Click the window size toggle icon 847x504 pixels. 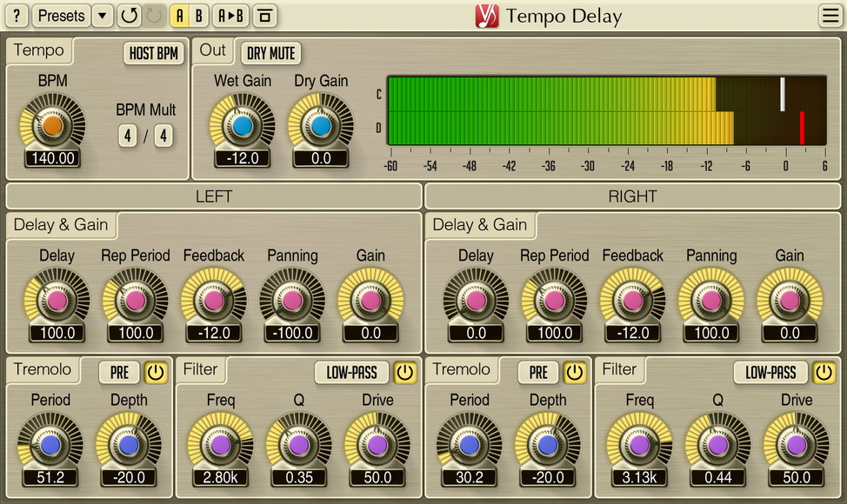(x=264, y=17)
